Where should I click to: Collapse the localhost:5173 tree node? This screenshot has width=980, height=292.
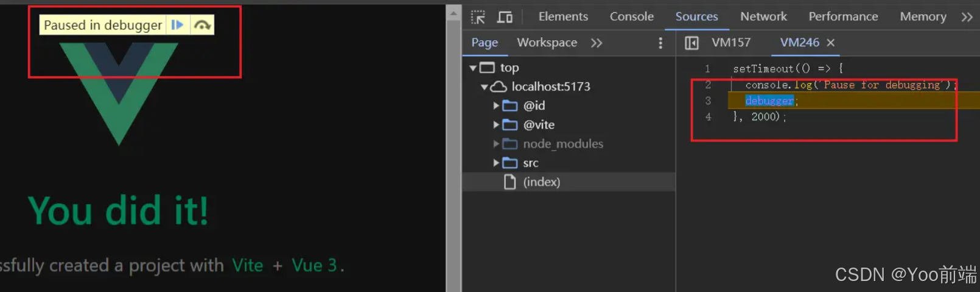[485, 87]
